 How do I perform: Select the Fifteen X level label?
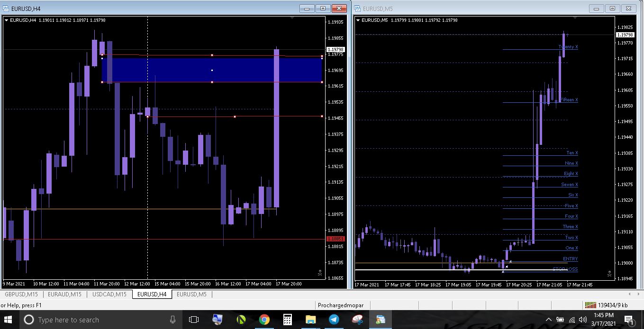[x=569, y=100]
